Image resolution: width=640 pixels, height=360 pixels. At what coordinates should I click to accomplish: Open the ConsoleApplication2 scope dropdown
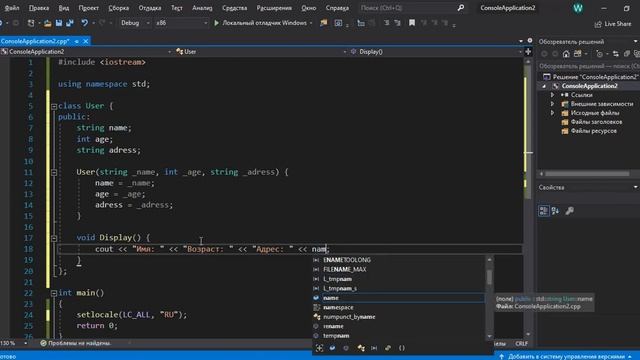86,52
